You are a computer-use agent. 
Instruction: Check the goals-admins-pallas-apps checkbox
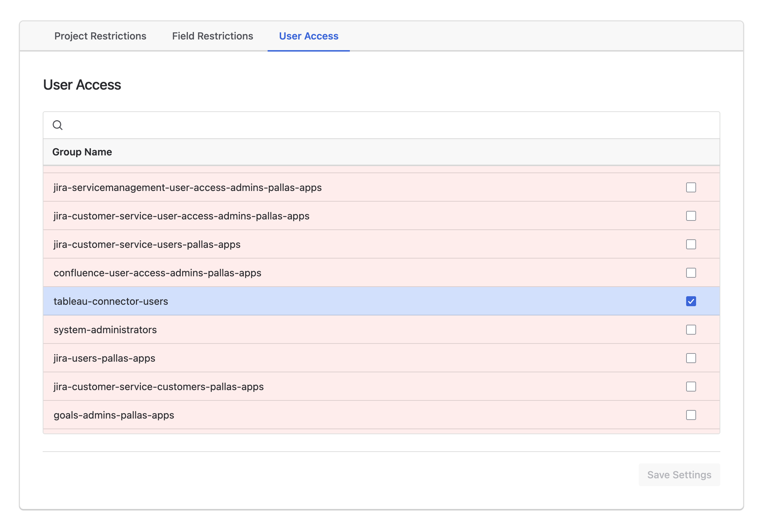pyautogui.click(x=691, y=415)
